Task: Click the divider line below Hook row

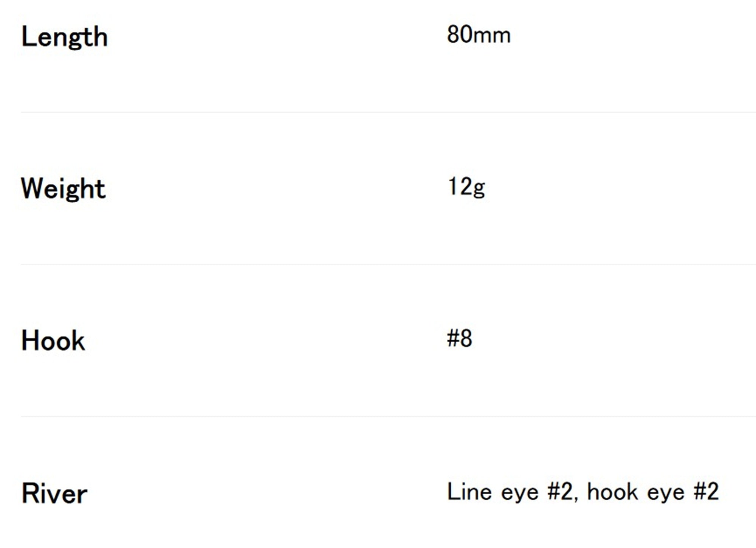Action: coord(388,416)
